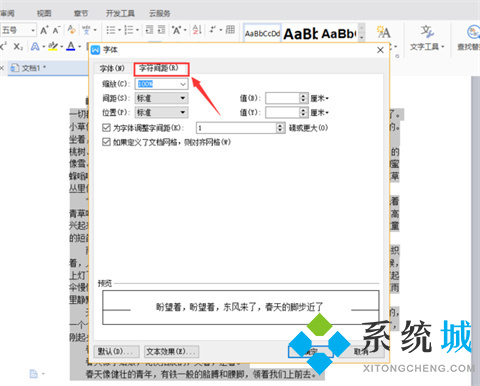The width and height of the screenshot is (480, 386).
Task: Click the Chinese layout icon
Action: 176,30
